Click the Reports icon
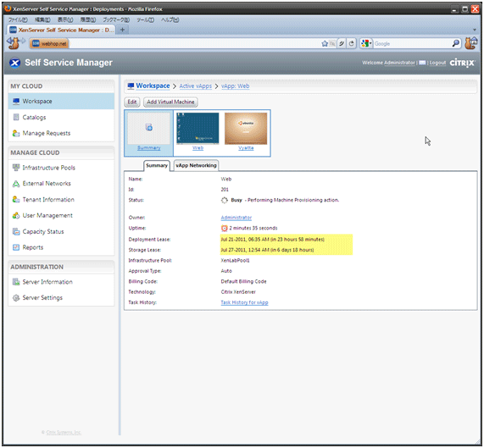 pyautogui.click(x=16, y=247)
